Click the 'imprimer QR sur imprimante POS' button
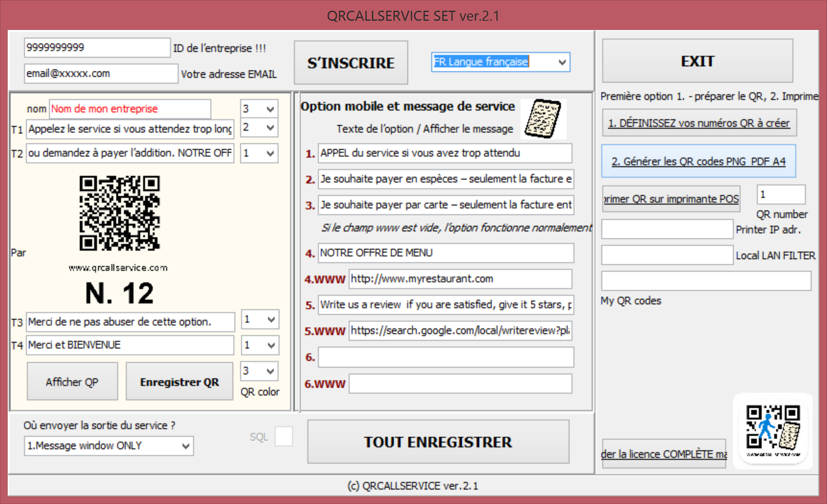 pos(671,199)
